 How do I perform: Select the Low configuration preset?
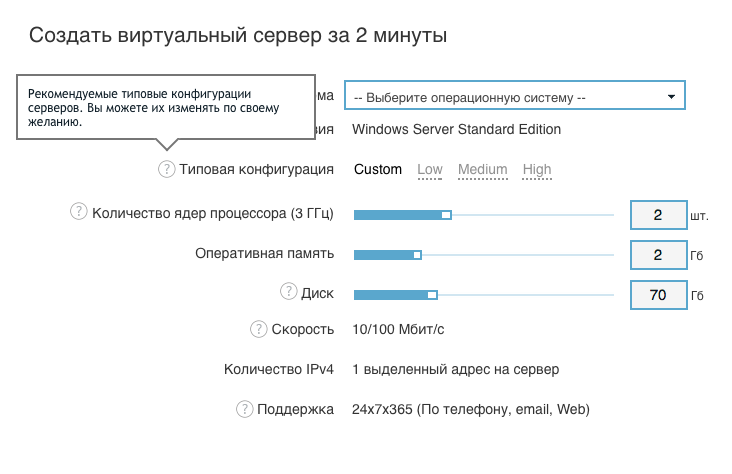click(430, 169)
